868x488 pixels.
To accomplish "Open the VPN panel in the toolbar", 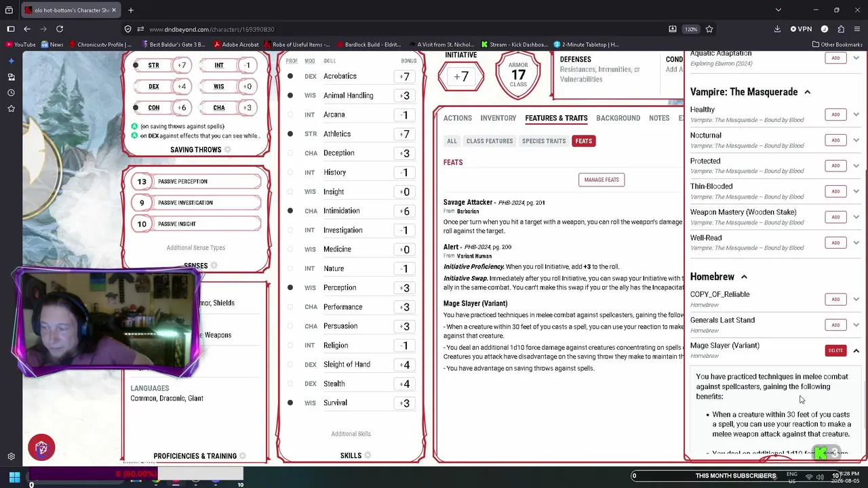I will tap(801, 29).
